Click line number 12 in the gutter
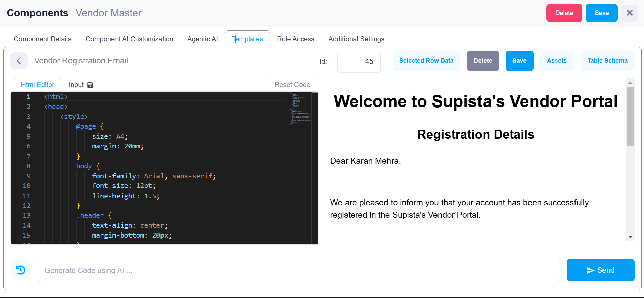 (x=27, y=206)
